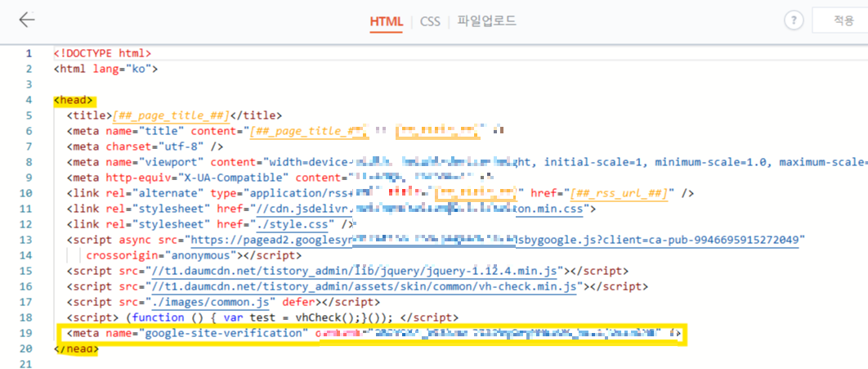Screen dimensions: 868x369
Task: Go back with the left arrow icon
Action: click(27, 20)
